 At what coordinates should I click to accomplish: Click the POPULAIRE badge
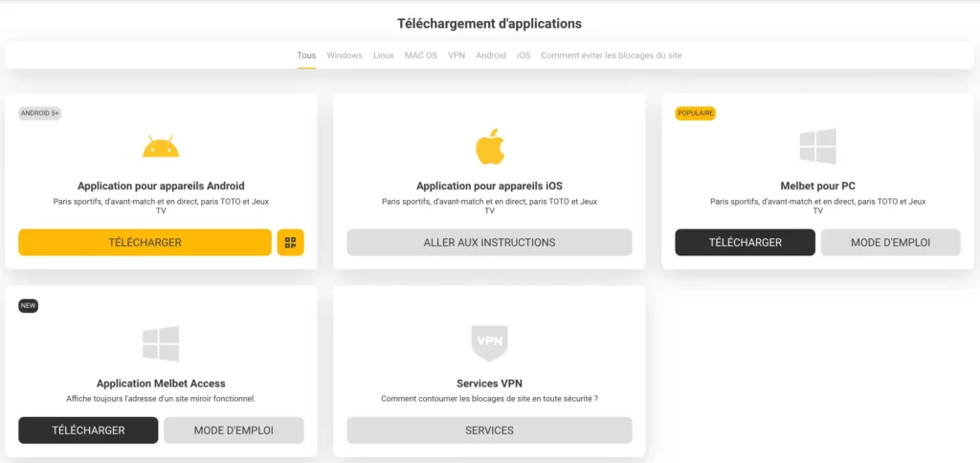pos(696,114)
